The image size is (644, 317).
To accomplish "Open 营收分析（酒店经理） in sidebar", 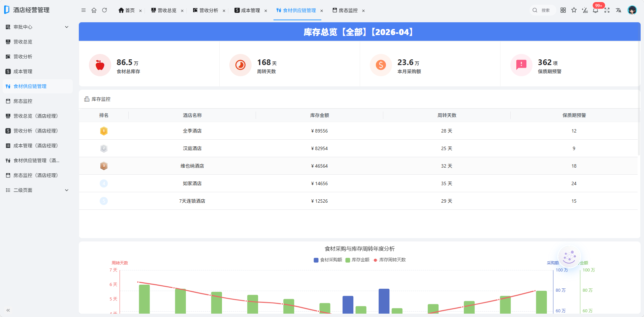I will [38, 131].
